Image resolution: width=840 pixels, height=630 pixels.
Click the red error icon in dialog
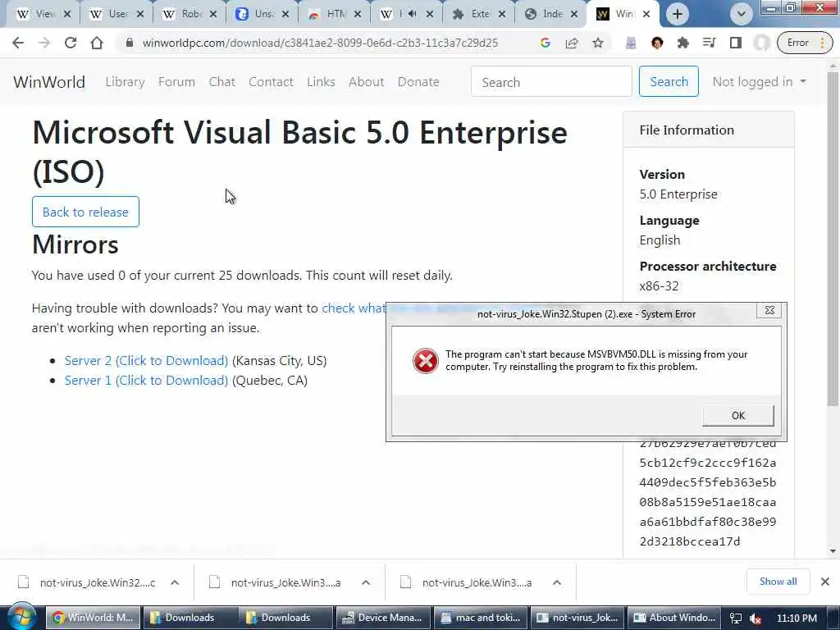426,361
